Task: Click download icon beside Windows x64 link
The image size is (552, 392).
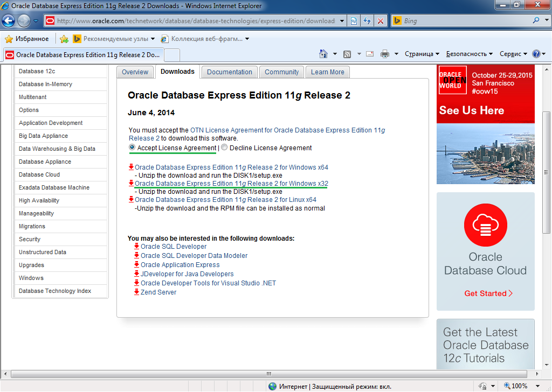Action: coord(132,167)
